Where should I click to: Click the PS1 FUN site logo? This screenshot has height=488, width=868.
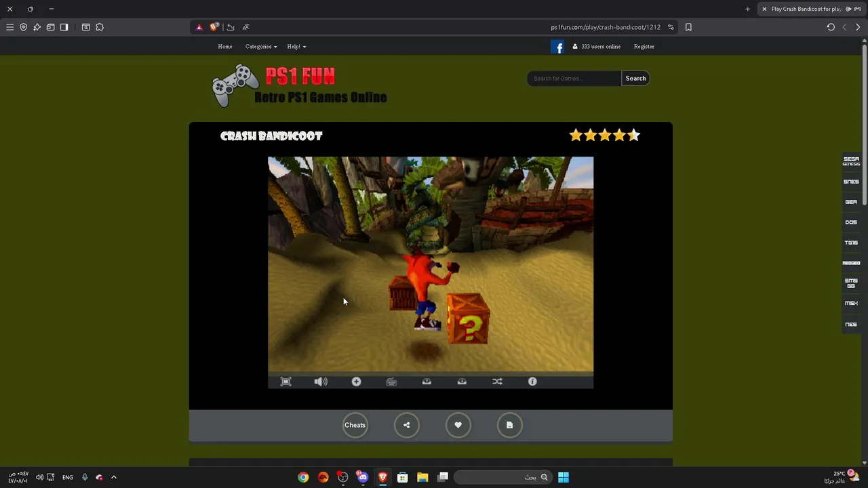click(x=299, y=85)
